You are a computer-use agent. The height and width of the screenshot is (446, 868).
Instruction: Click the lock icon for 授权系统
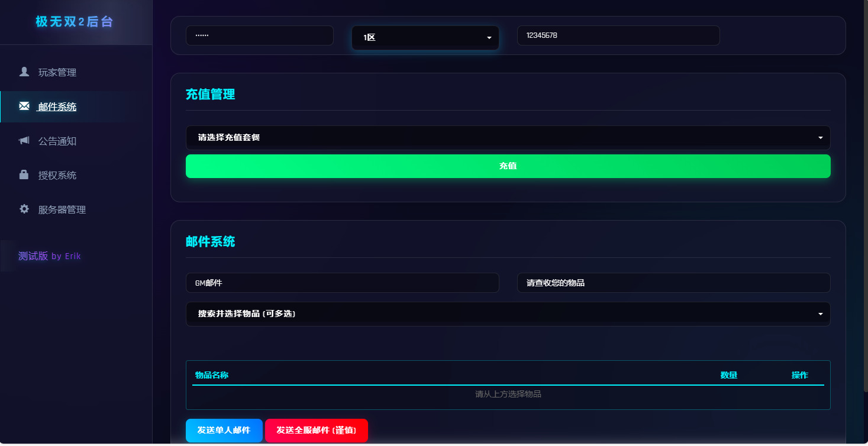point(24,175)
